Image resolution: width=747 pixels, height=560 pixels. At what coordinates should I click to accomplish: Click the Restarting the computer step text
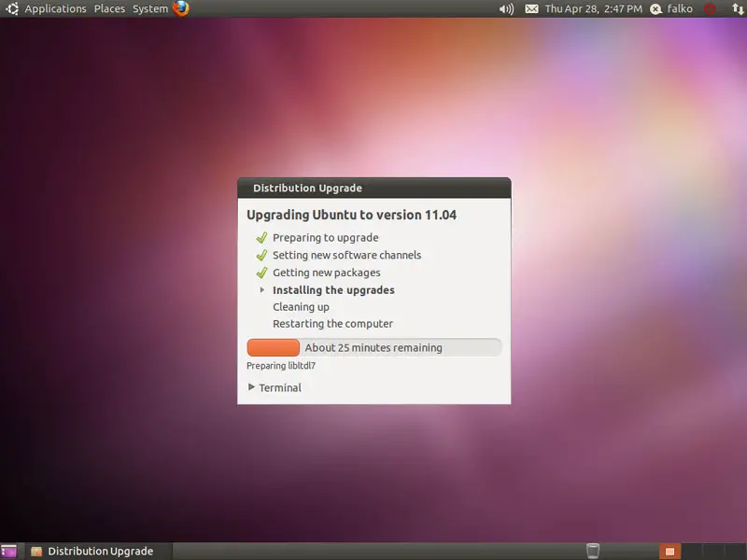tap(332, 324)
